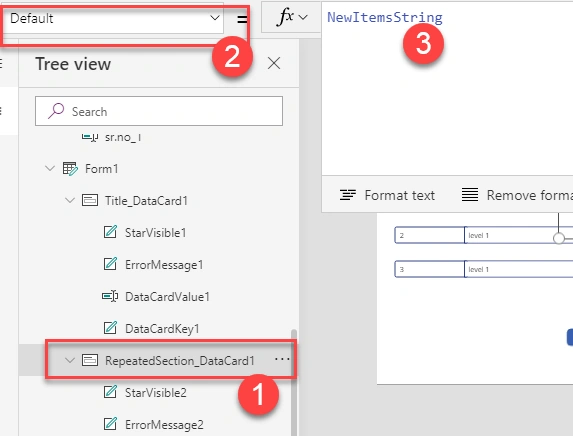The image size is (573, 436).
Task: Click the Tree view Search field
Action: pos(159,111)
